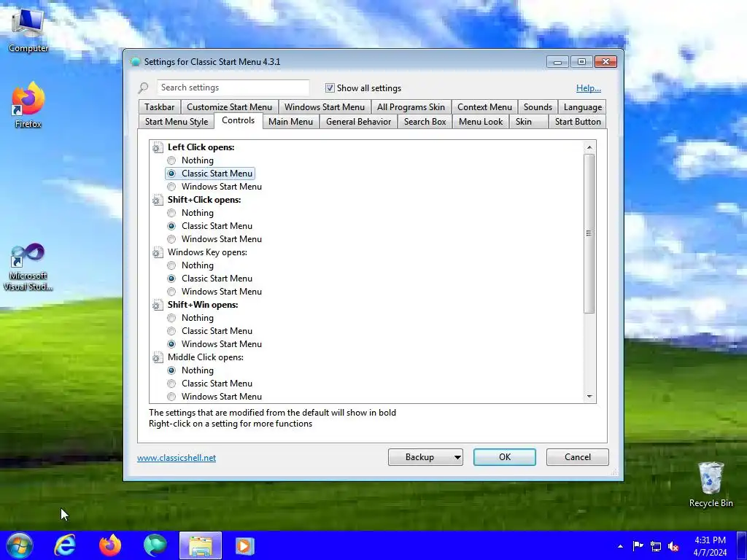The width and height of the screenshot is (747, 560).
Task: Click the Middle Click opens setting gear icon
Action: click(x=158, y=357)
